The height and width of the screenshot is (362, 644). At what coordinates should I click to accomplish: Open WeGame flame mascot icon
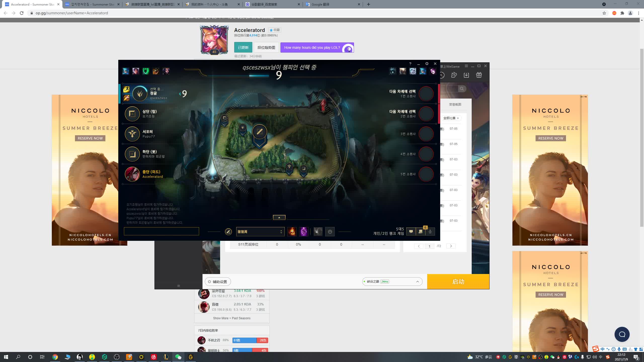click(454, 75)
